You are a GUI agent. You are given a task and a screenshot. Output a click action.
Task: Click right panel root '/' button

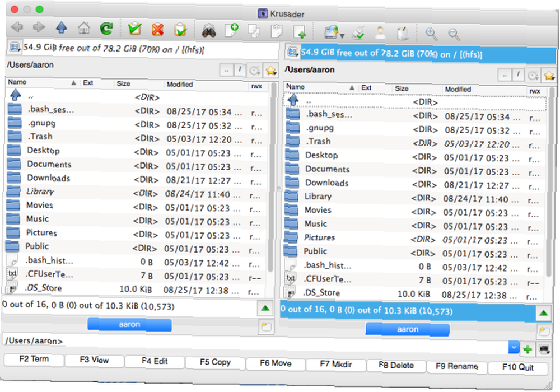click(x=518, y=76)
